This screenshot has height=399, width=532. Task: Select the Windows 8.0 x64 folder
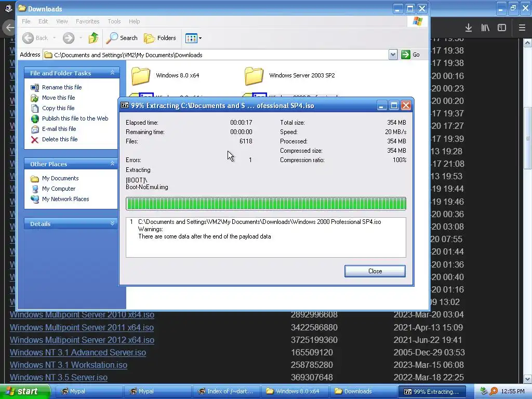(166, 75)
